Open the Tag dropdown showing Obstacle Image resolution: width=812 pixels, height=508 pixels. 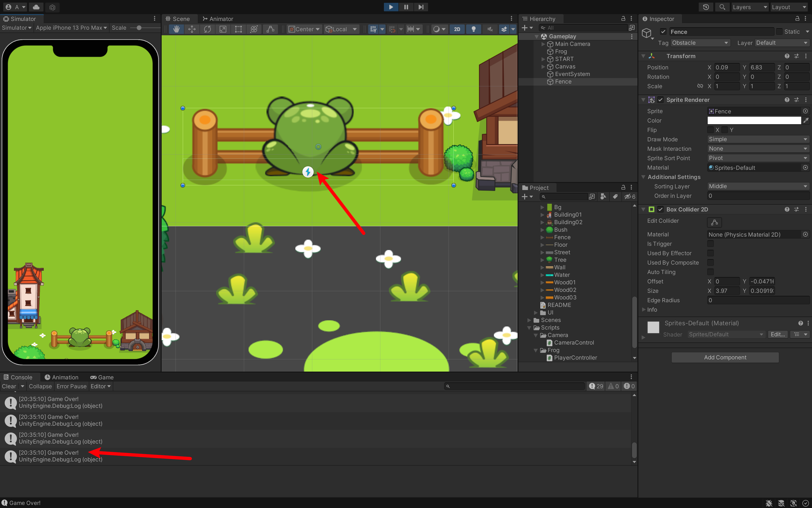tap(700, 43)
